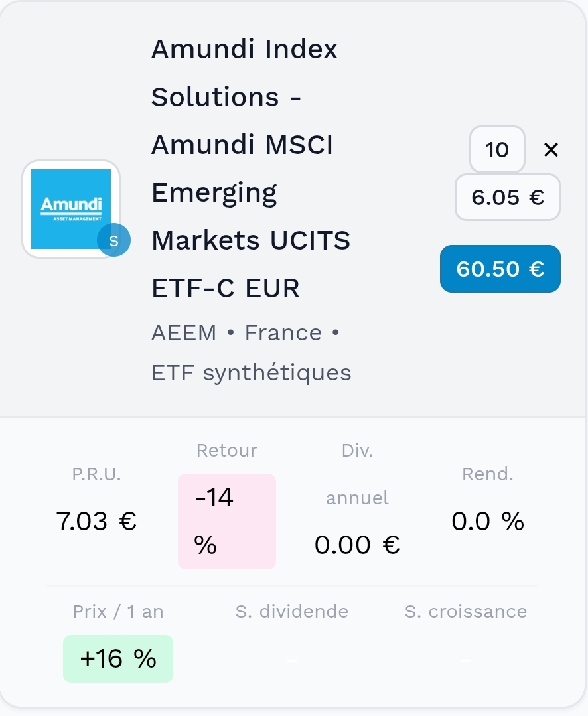Image resolution: width=588 pixels, height=716 pixels.
Task: Click the 0.00 € annual dividend value
Action: pyautogui.click(x=358, y=545)
